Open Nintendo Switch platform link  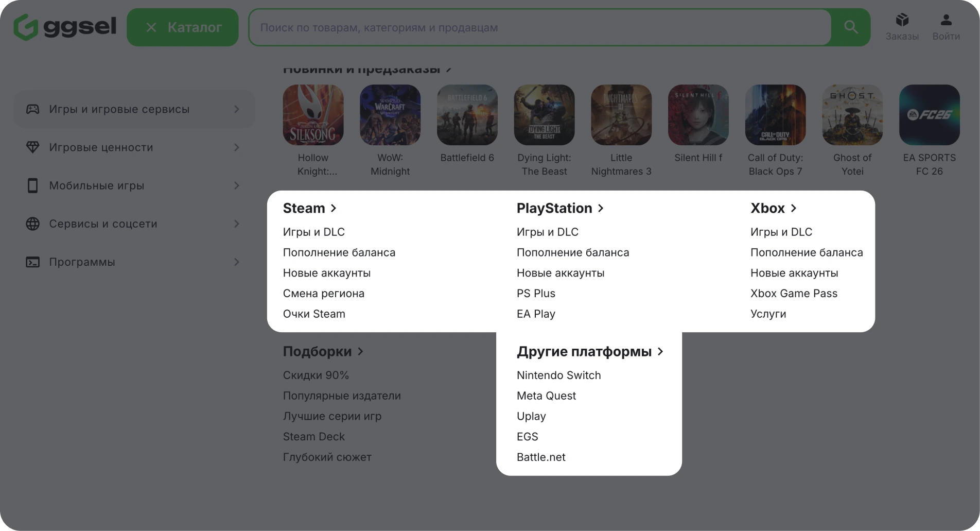point(558,375)
